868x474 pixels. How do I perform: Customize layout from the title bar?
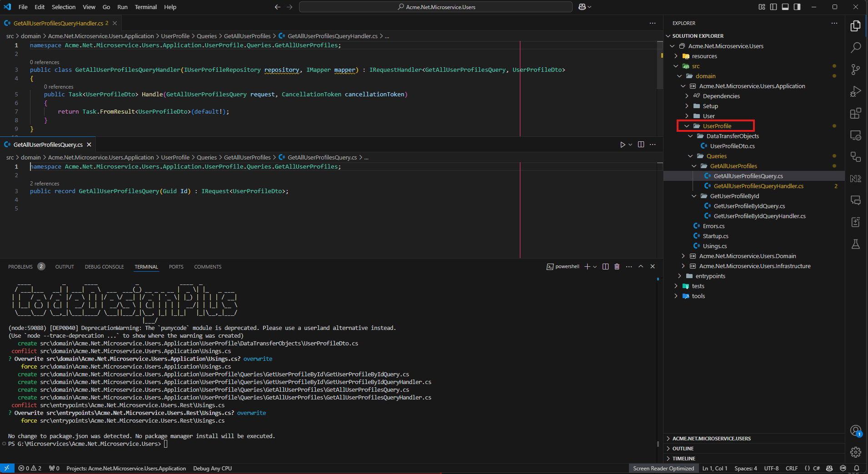pos(762,7)
